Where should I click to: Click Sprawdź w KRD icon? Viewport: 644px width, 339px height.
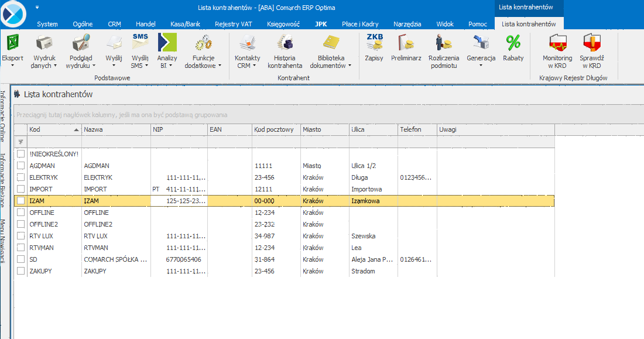click(x=591, y=43)
